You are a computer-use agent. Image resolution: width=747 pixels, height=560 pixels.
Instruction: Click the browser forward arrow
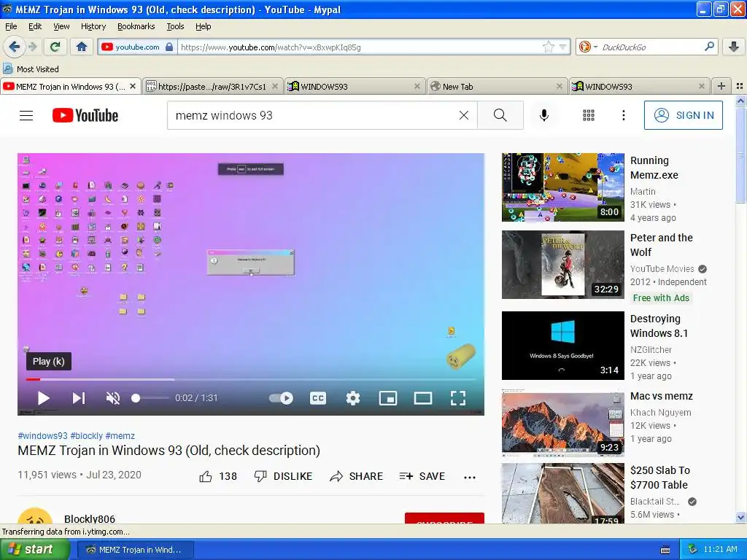click(32, 47)
